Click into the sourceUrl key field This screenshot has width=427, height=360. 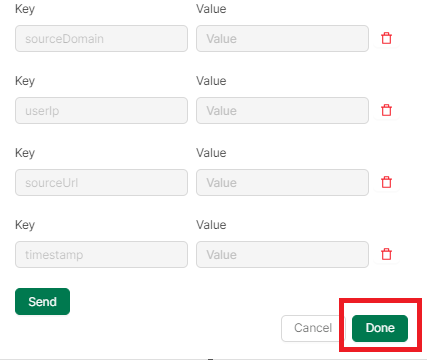tap(101, 183)
